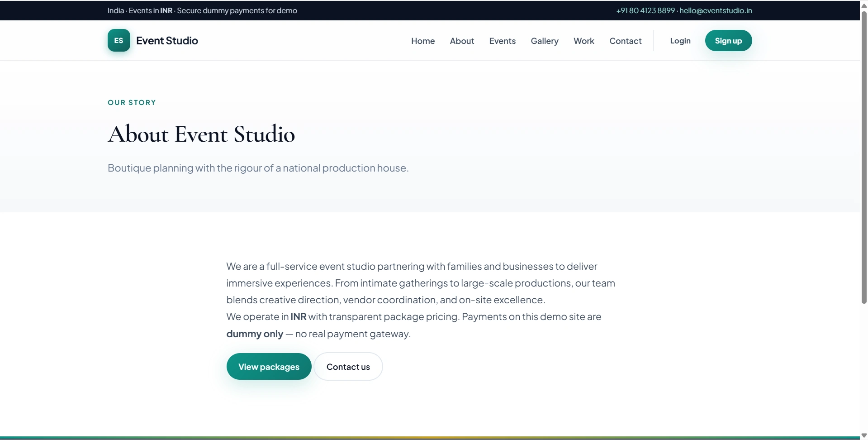The width and height of the screenshot is (868, 440).
Task: Call the +91 80 4123 8899 number
Action: tap(645, 10)
